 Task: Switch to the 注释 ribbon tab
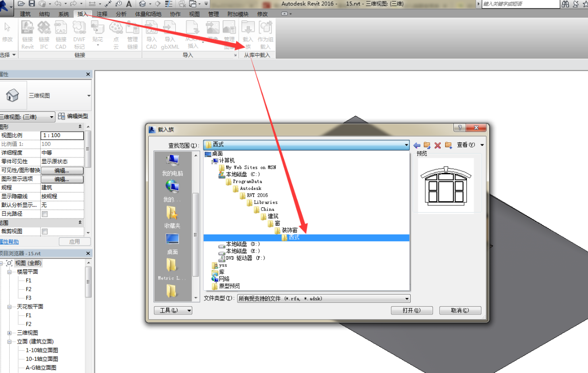click(102, 14)
